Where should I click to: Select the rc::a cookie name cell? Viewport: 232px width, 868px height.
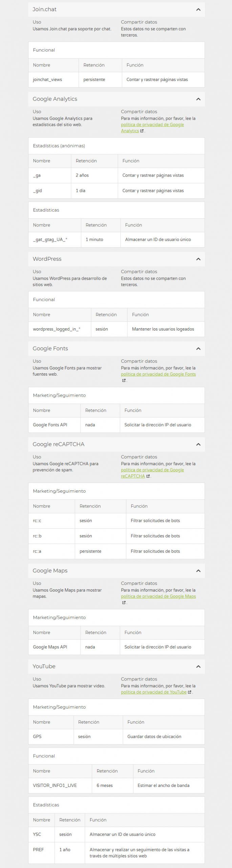(51, 551)
